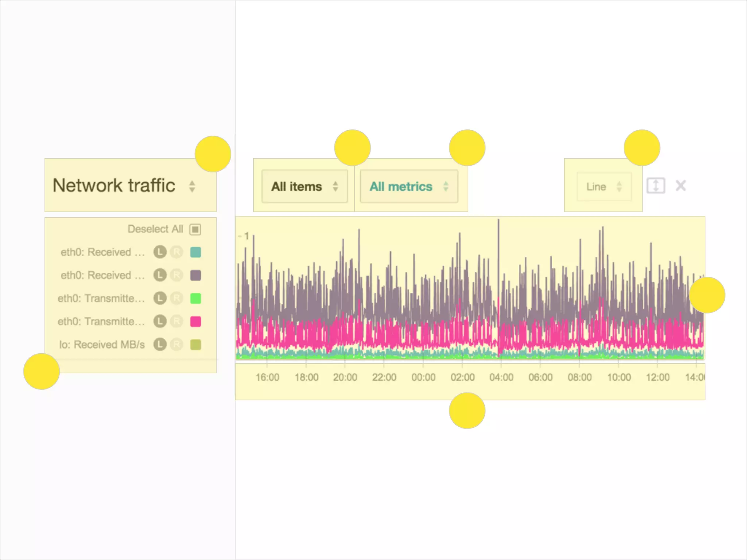Set lo: Received MB/s to right axis

click(x=177, y=345)
